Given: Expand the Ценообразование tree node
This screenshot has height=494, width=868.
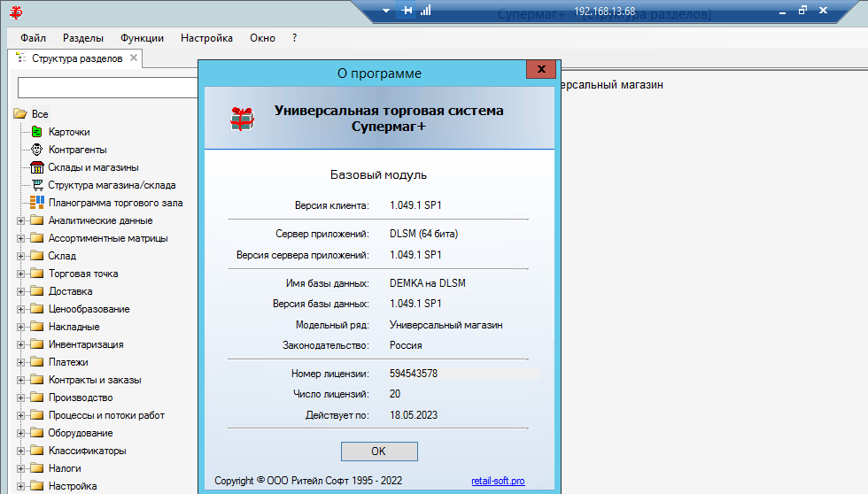Looking at the screenshot, I should click(x=20, y=309).
